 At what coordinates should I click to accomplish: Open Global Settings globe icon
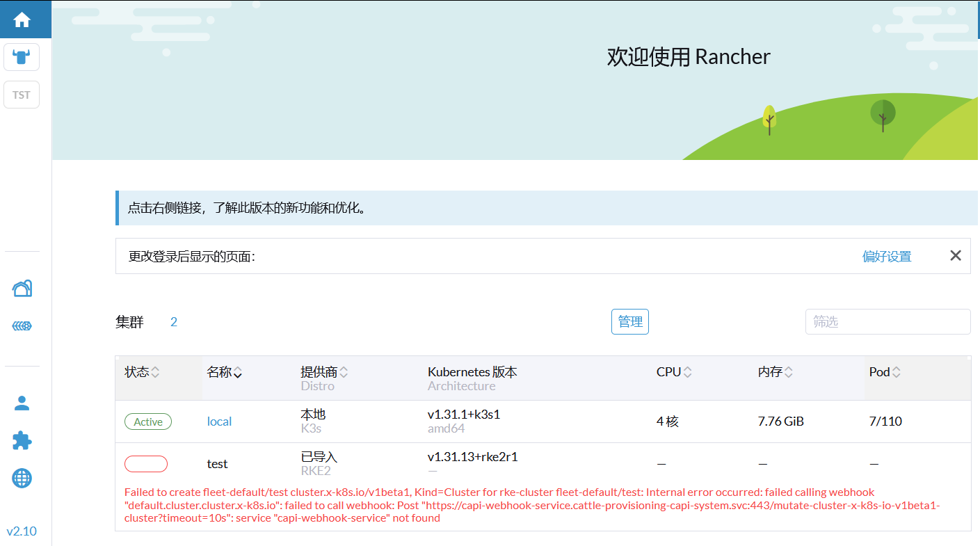[x=22, y=478]
